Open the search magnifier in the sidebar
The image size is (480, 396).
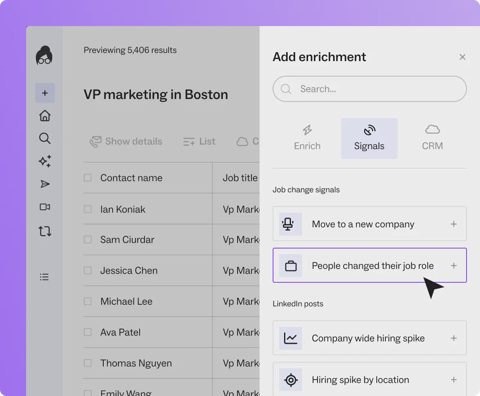(x=45, y=138)
